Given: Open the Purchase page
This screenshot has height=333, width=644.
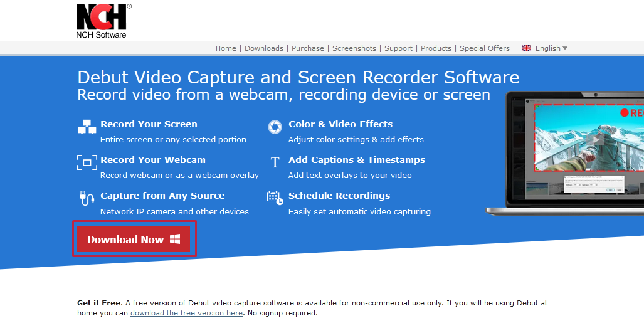Looking at the screenshot, I should tap(308, 48).
